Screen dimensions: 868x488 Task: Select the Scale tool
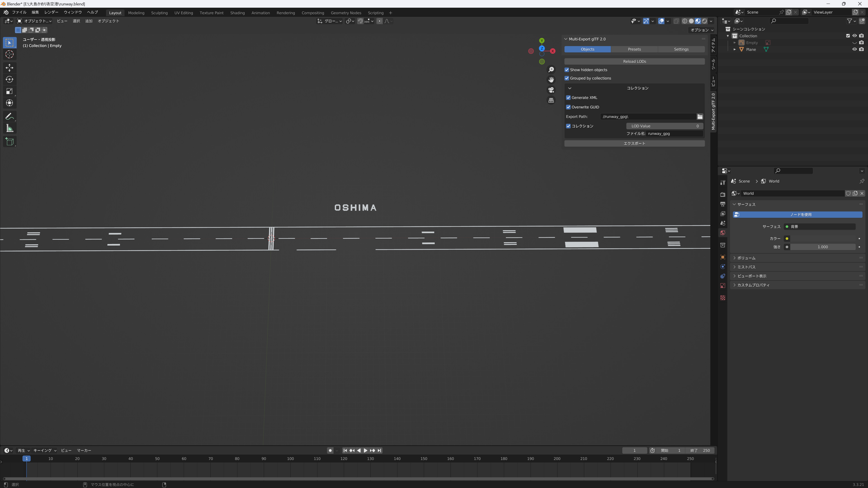(x=9, y=91)
